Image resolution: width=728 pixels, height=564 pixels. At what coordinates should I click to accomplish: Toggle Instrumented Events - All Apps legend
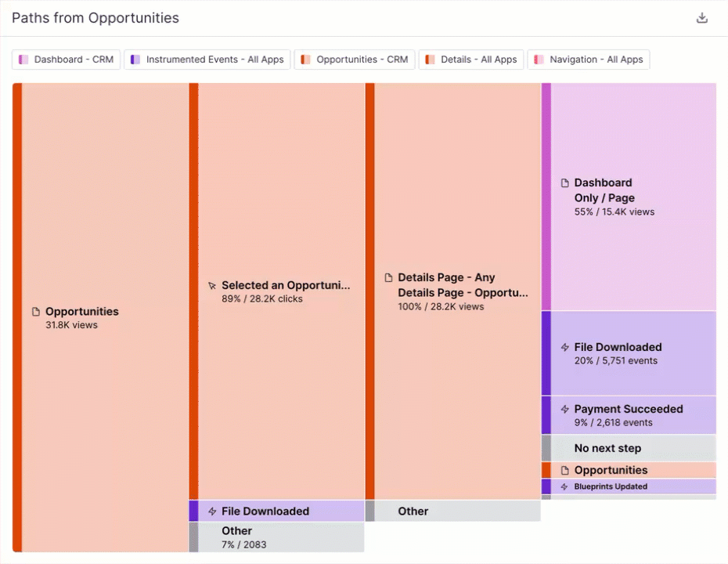coord(207,60)
